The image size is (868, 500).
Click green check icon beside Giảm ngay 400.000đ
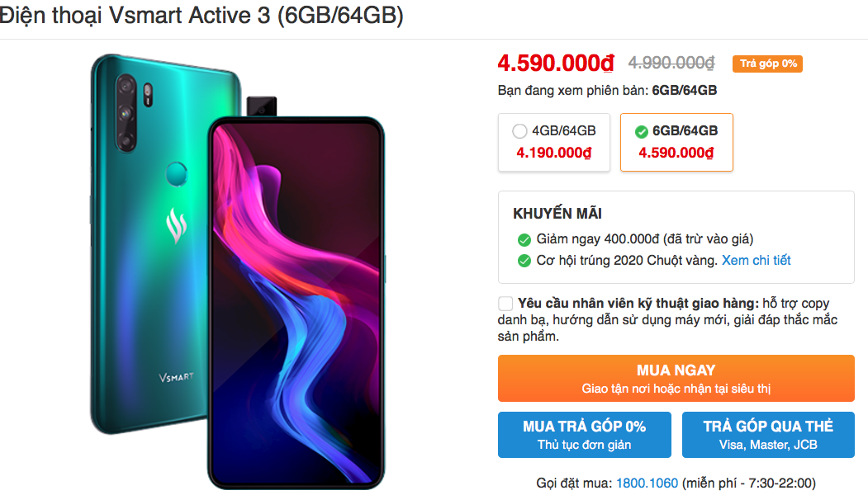[524, 239]
